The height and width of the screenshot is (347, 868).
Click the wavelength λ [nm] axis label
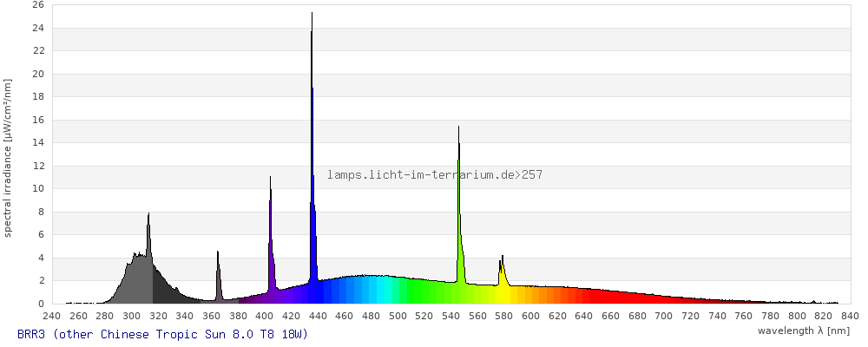(803, 331)
